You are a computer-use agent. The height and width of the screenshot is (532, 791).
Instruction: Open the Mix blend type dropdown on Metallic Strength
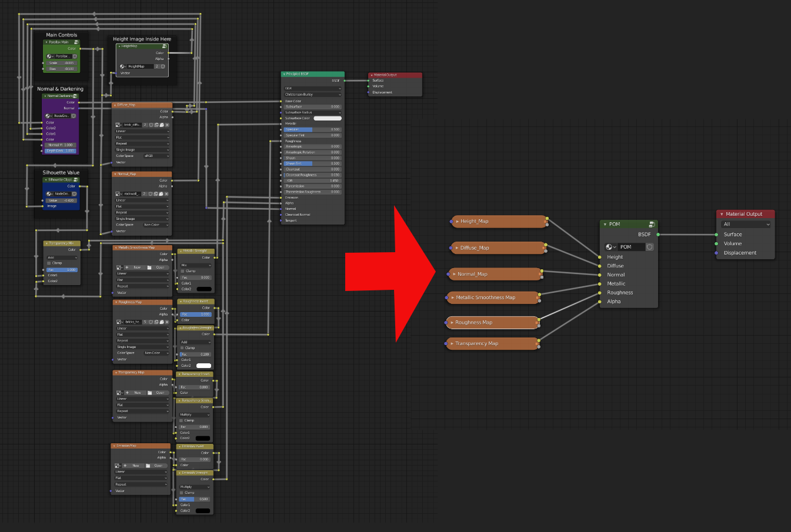click(195, 265)
